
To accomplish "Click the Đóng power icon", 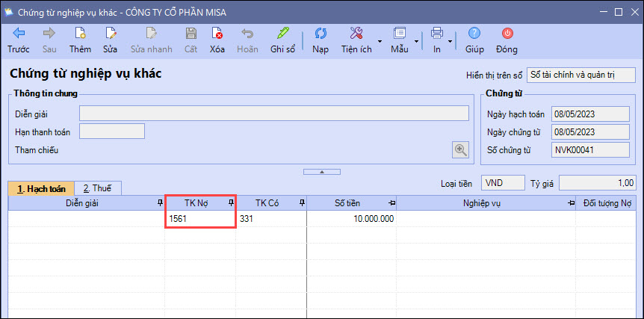I will click(x=507, y=34).
